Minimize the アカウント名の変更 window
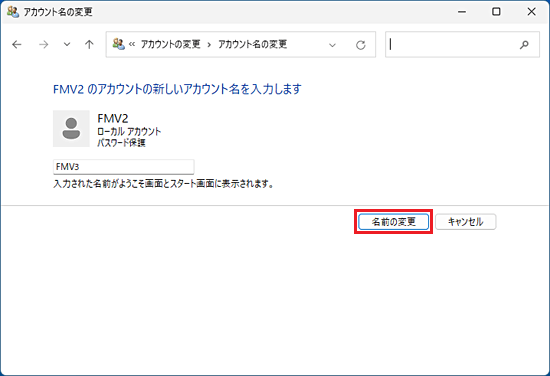The image size is (550, 376). [462, 12]
